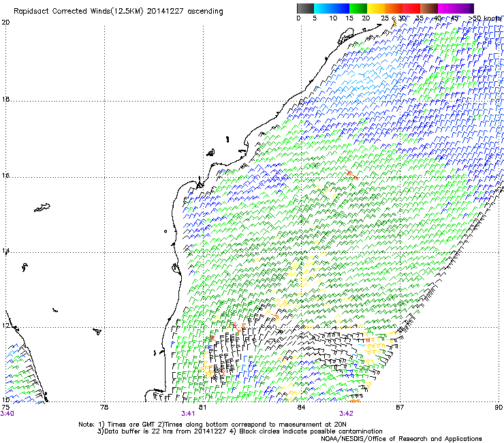Click latitude axis label "14"
Image resolution: width=504 pixels, height=443 pixels.
[x=5, y=251]
